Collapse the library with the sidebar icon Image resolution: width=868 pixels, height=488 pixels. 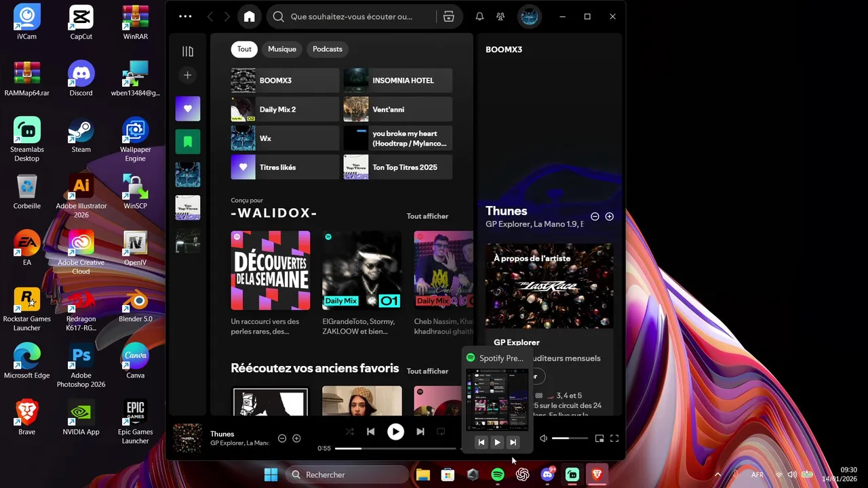click(x=188, y=52)
